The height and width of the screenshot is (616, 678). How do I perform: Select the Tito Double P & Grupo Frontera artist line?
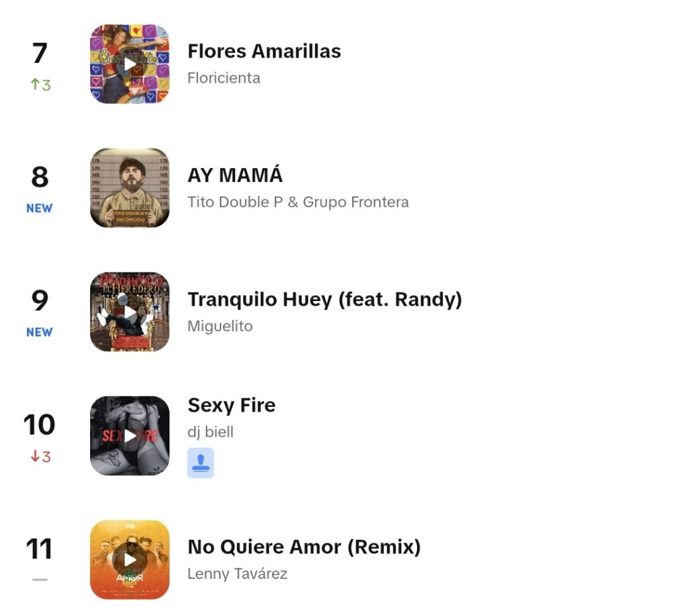click(x=298, y=202)
